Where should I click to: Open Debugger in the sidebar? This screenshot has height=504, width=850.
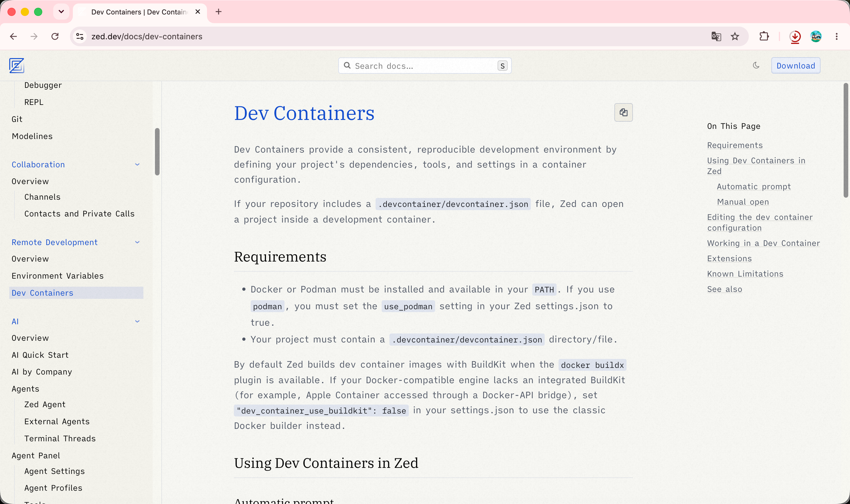pyautogui.click(x=43, y=85)
